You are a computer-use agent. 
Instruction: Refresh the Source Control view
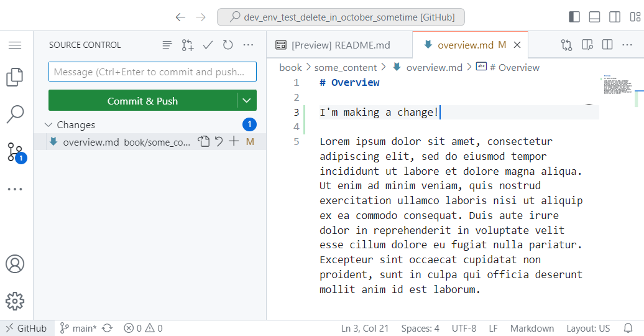(228, 45)
